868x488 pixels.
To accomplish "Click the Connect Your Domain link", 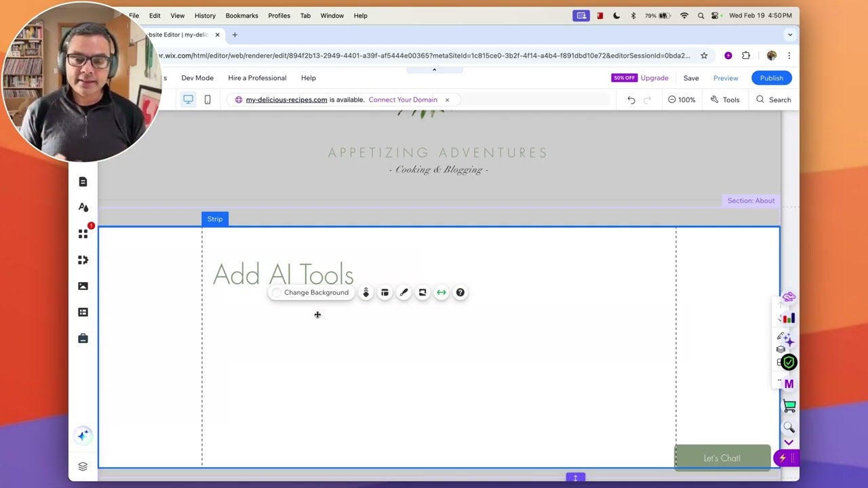I will pyautogui.click(x=403, y=100).
